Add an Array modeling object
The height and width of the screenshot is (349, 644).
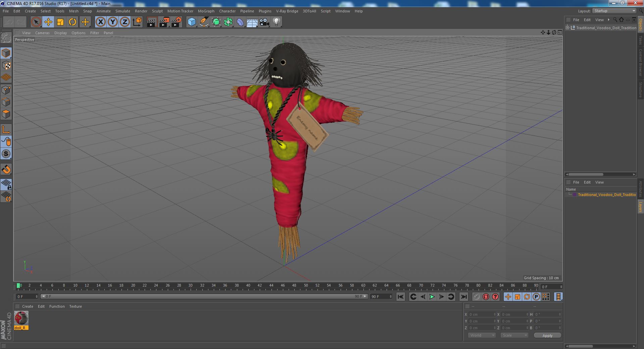[228, 22]
